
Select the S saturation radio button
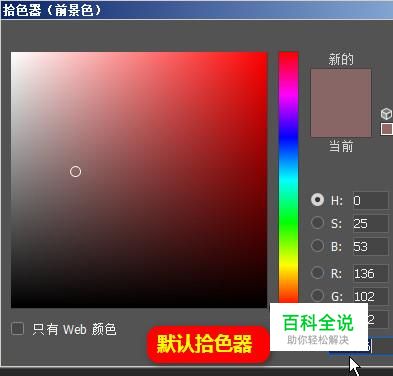tap(317, 223)
